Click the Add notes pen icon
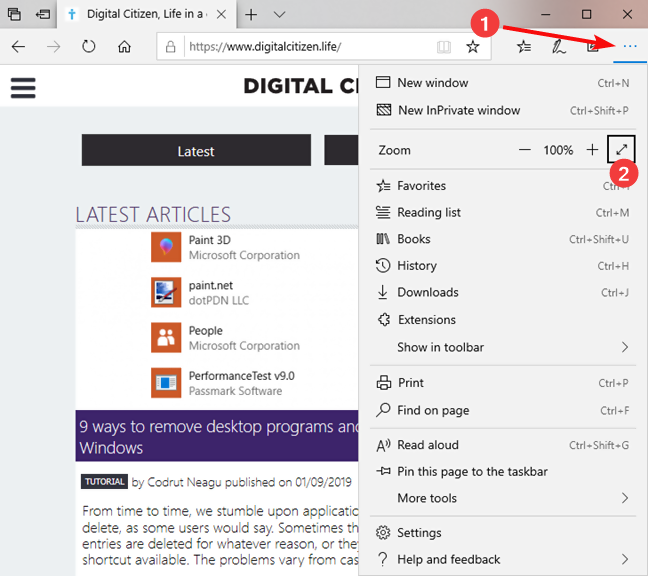The width and height of the screenshot is (648, 576). (558, 47)
